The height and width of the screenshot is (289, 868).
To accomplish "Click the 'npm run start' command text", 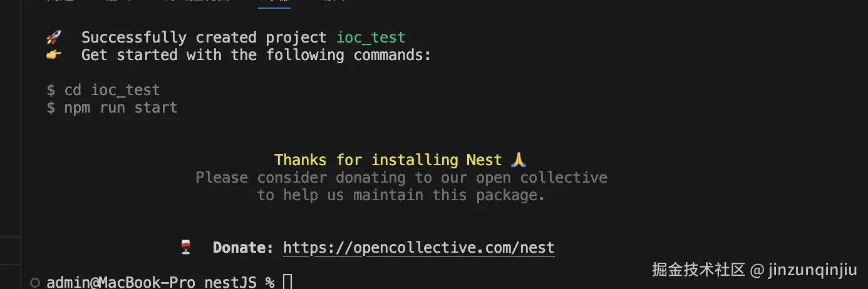I will click(x=120, y=108).
